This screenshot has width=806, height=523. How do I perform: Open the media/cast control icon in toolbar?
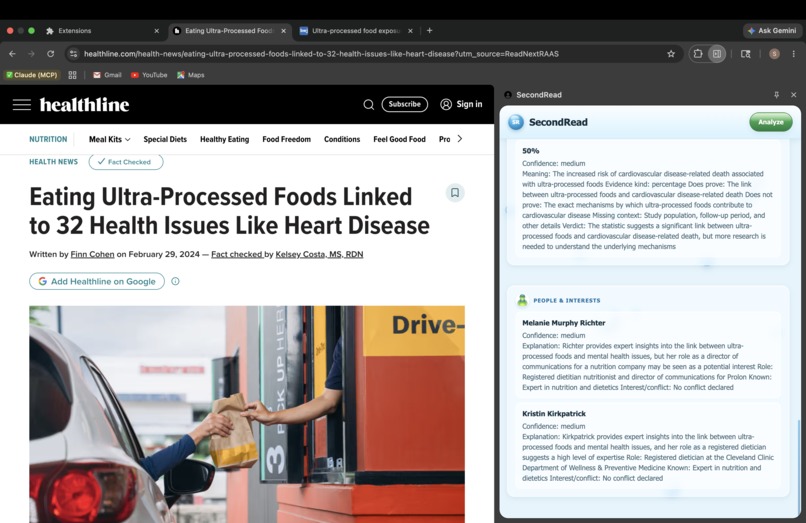[745, 53]
